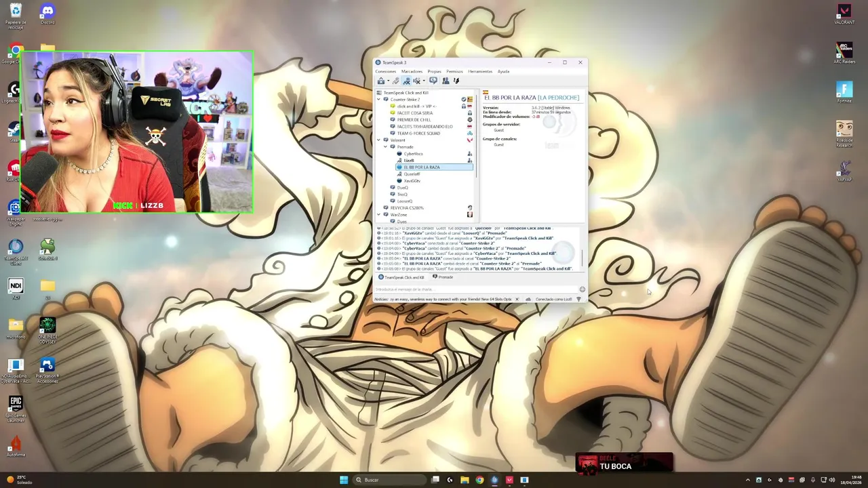The height and width of the screenshot is (488, 868).
Task: Select the click and kill VIP channel
Action: point(416,106)
